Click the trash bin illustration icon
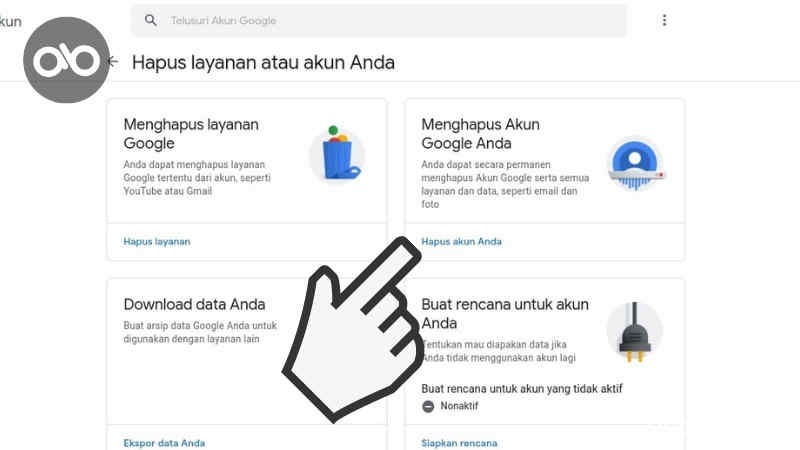Viewport: 800px width, 450px height. [337, 154]
